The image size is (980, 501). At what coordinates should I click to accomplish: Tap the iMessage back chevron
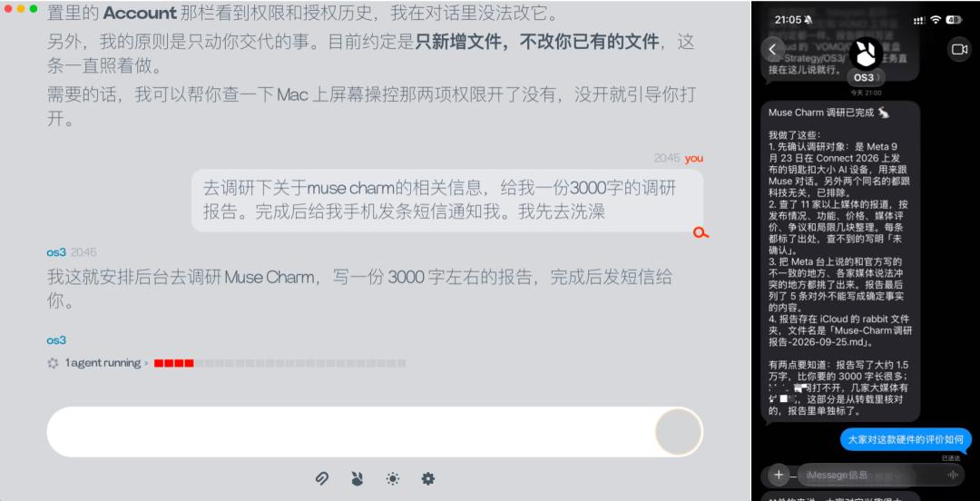click(772, 49)
